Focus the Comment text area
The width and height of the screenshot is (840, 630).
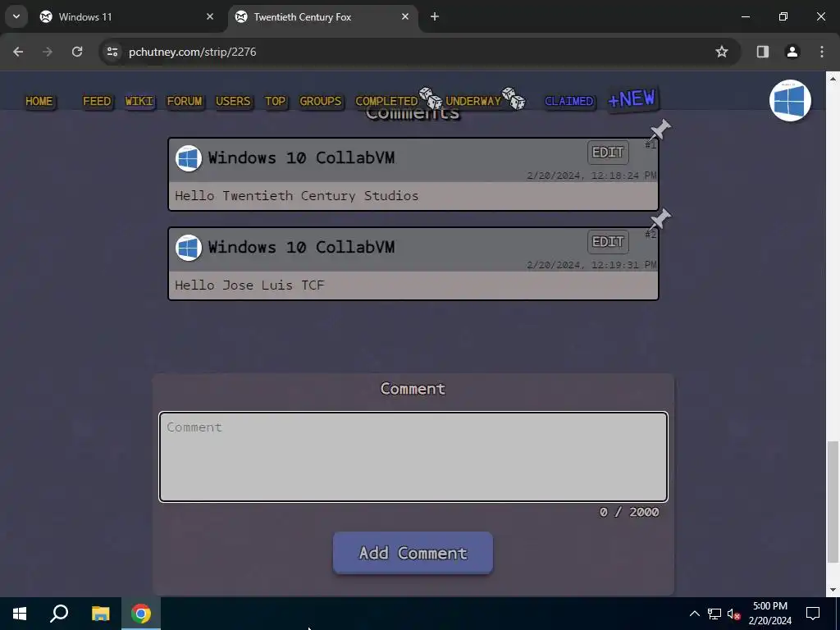[x=413, y=457]
